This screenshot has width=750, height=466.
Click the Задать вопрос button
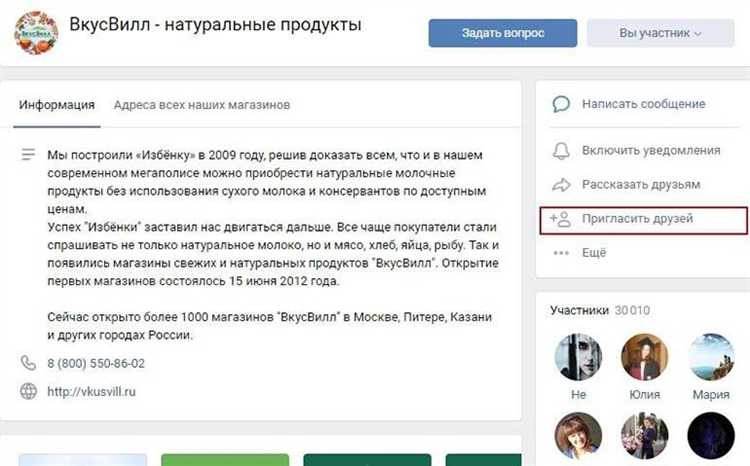pyautogui.click(x=503, y=33)
